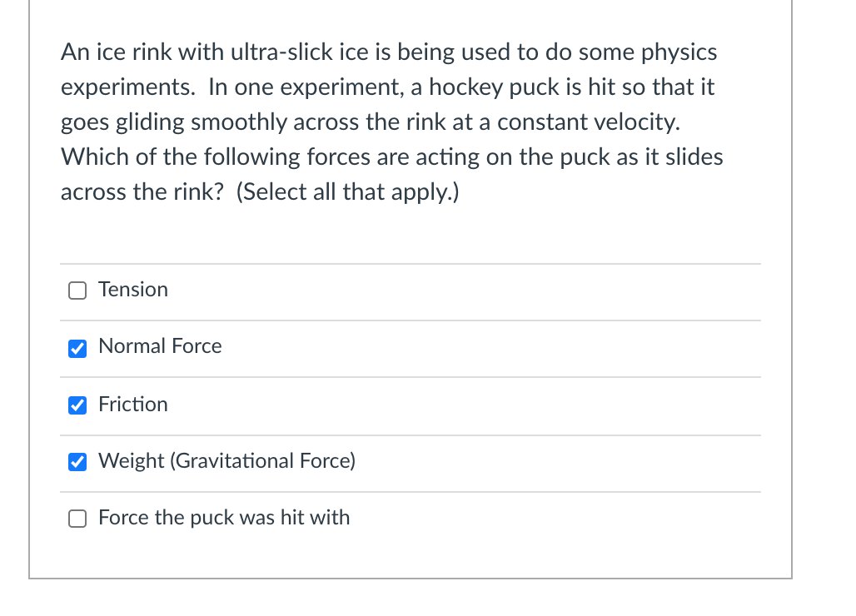Viewport: 856px width, 616px height.
Task: Click the Normal Force answer label
Action: pos(160,346)
